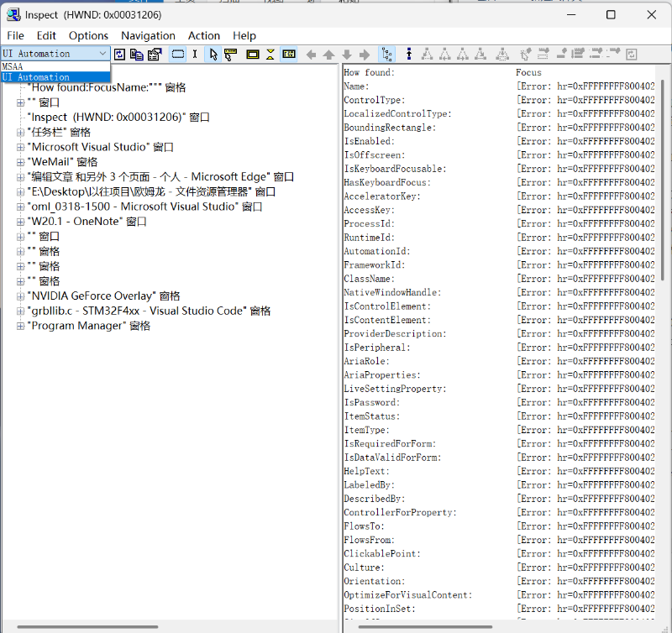This screenshot has height=633, width=672.
Task: Enable Watch Focus tracking mode
Action: pyautogui.click(x=409, y=53)
